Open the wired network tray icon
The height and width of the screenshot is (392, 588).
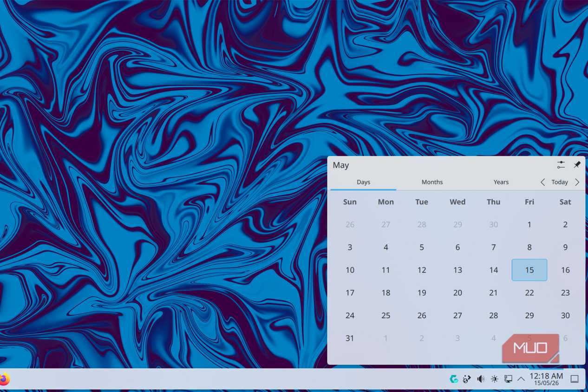pos(508,379)
